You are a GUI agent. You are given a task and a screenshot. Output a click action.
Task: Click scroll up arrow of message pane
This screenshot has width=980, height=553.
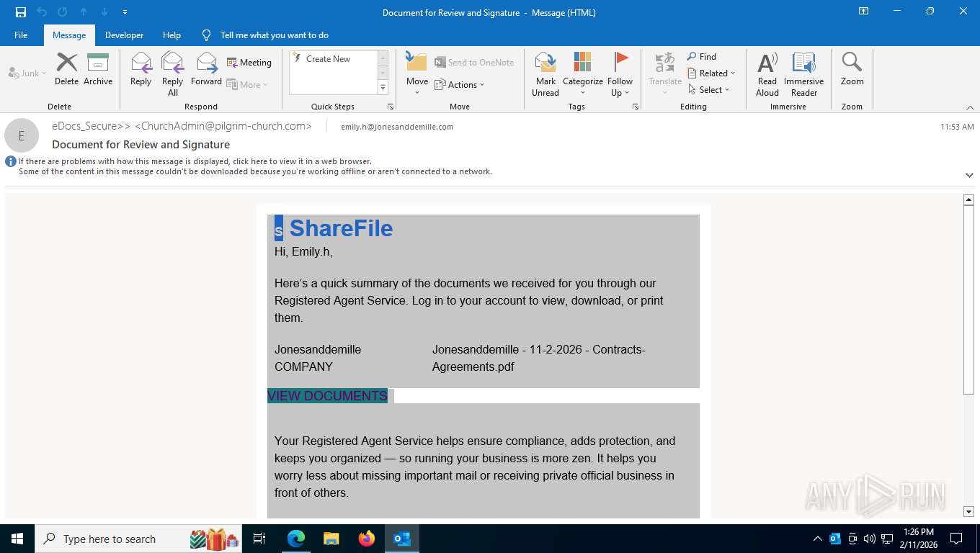coord(968,199)
